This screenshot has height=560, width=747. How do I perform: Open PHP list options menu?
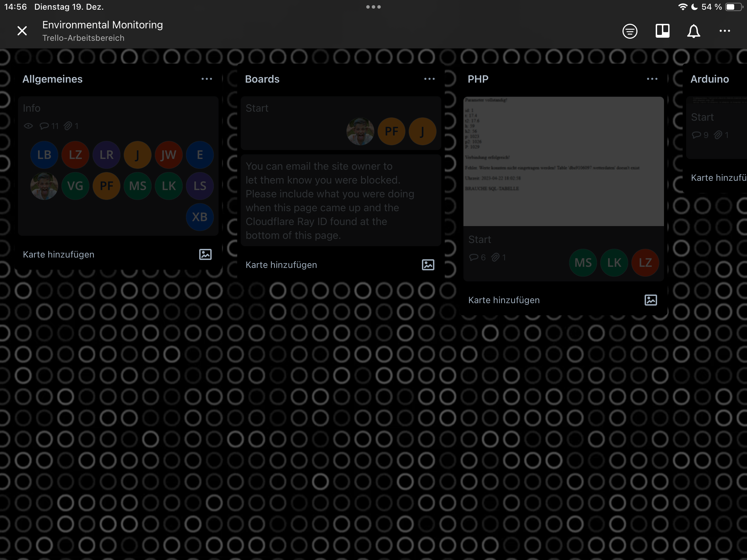pos(652,79)
